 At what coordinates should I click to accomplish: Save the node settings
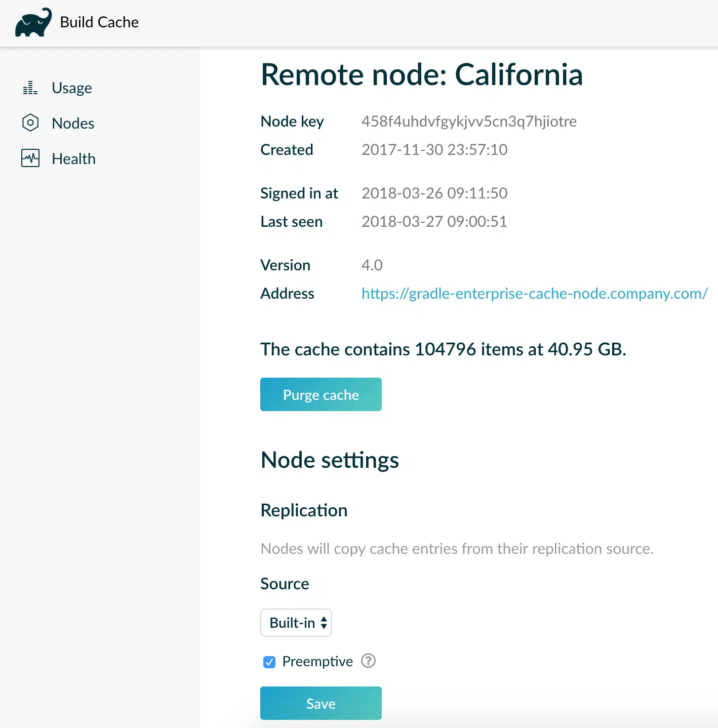321,703
